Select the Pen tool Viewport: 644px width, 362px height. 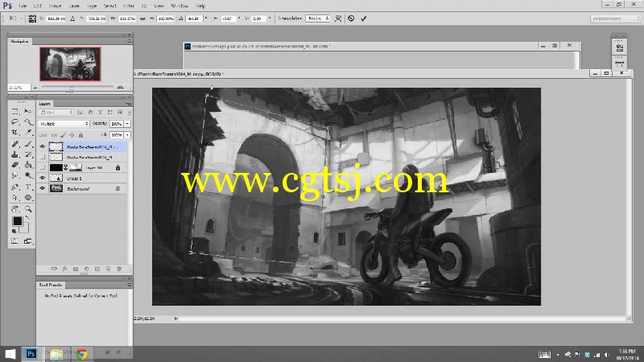14,187
